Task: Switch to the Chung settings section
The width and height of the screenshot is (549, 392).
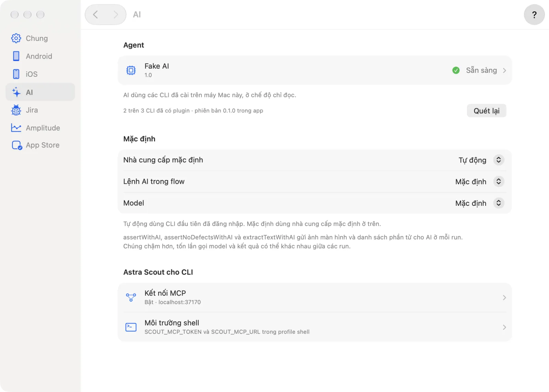Action: point(40,38)
